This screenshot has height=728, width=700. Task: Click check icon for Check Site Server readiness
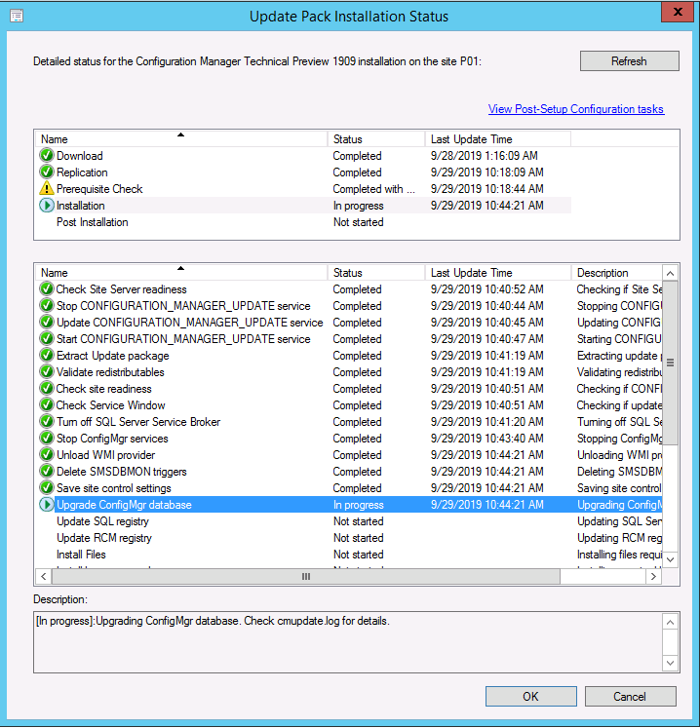47,289
